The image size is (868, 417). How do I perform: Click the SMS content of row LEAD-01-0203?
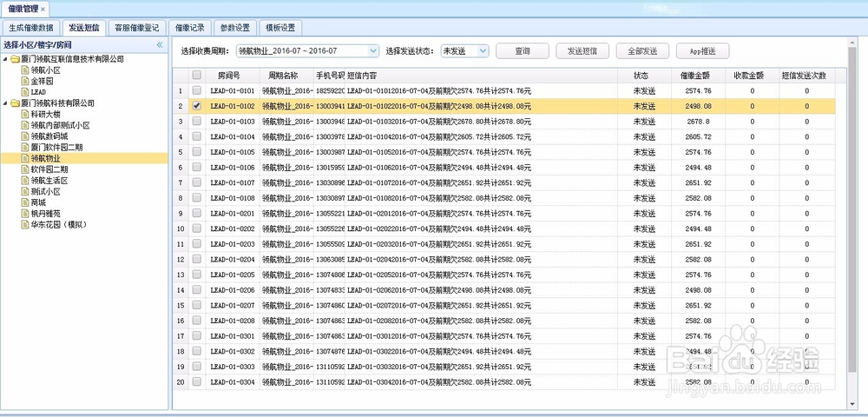(x=439, y=243)
